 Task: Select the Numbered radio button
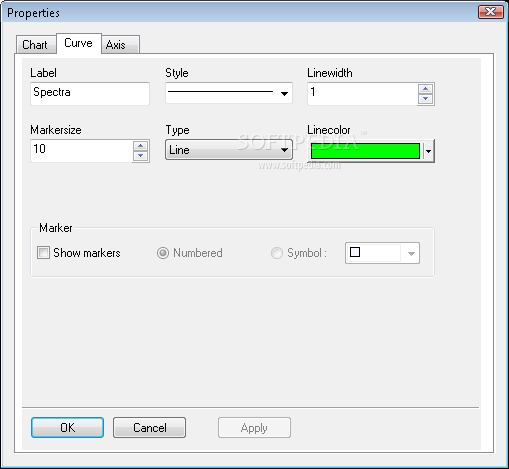163,253
